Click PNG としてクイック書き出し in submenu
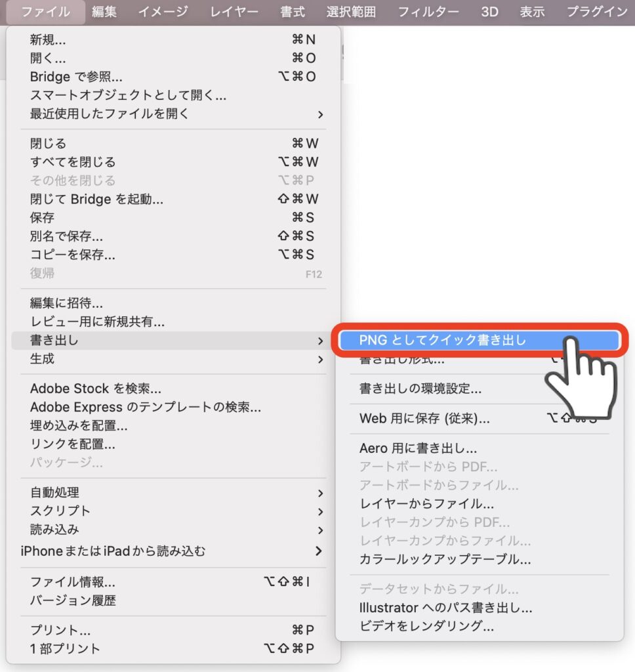635x672 pixels. [x=443, y=340]
